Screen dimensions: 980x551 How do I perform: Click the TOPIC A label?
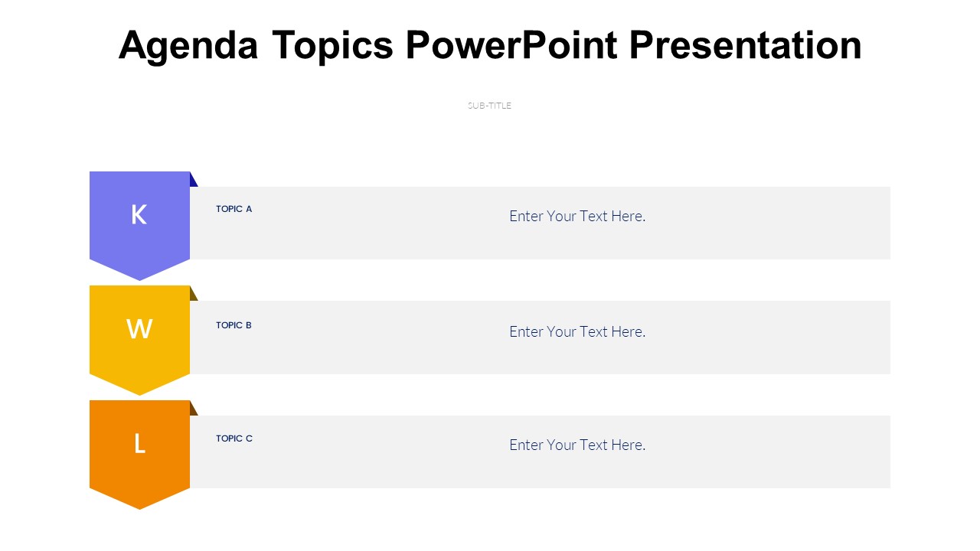234,209
